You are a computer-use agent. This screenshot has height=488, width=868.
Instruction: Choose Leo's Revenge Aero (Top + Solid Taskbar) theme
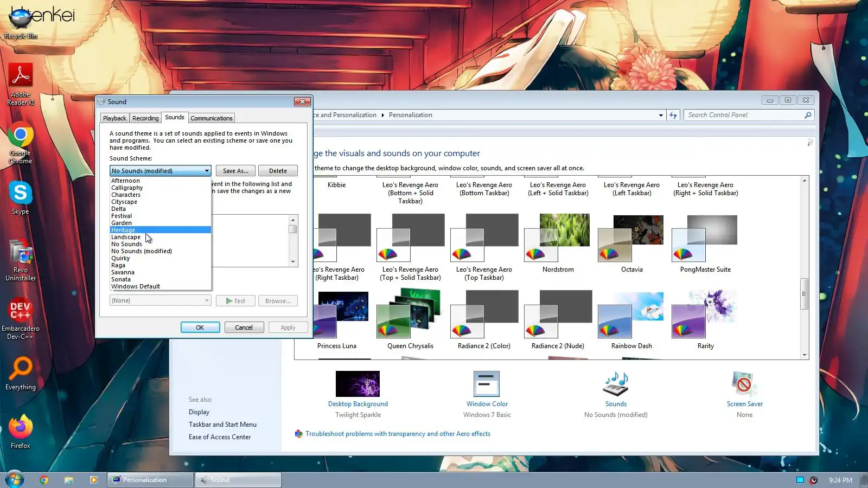(410, 247)
